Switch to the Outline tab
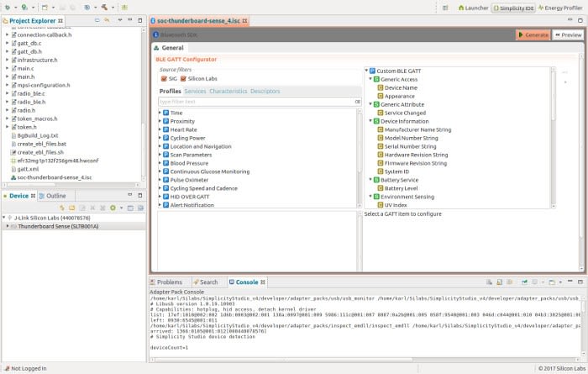588x374 pixels. point(53,196)
